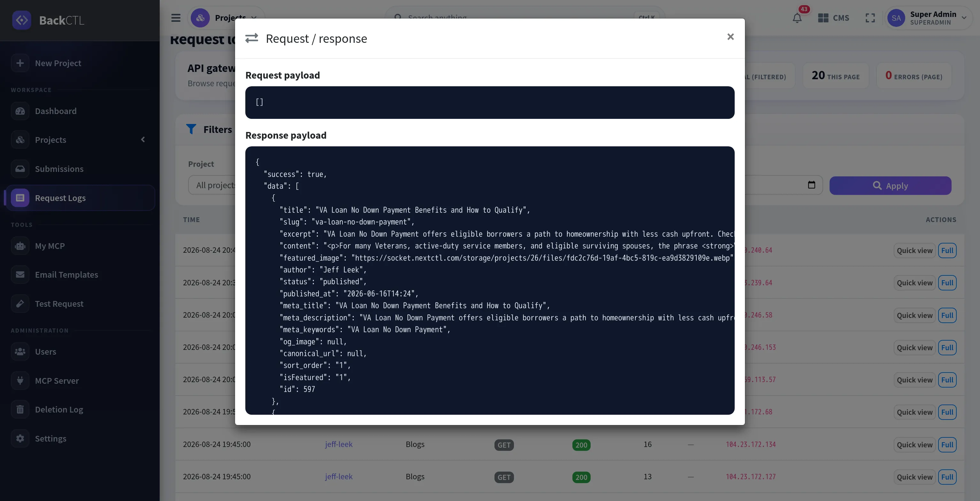The image size is (980, 501).
Task: Open the date picker calendar icon
Action: 811,185
